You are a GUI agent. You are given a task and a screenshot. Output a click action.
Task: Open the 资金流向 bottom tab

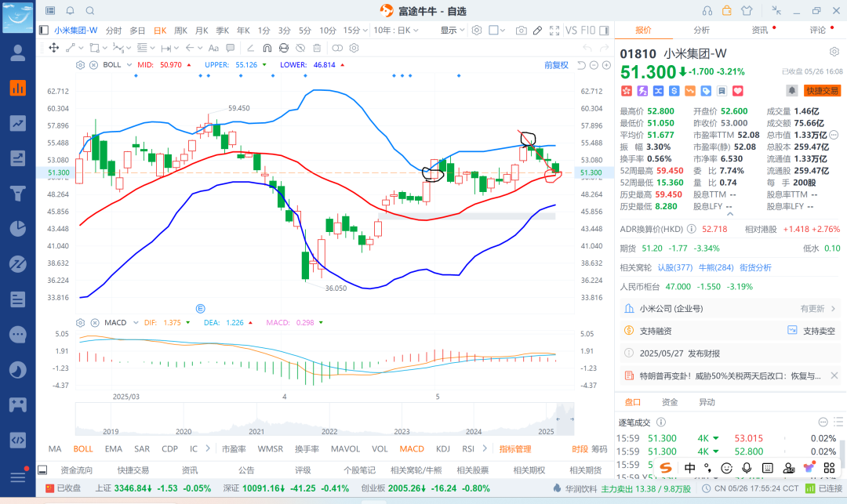[x=76, y=470]
